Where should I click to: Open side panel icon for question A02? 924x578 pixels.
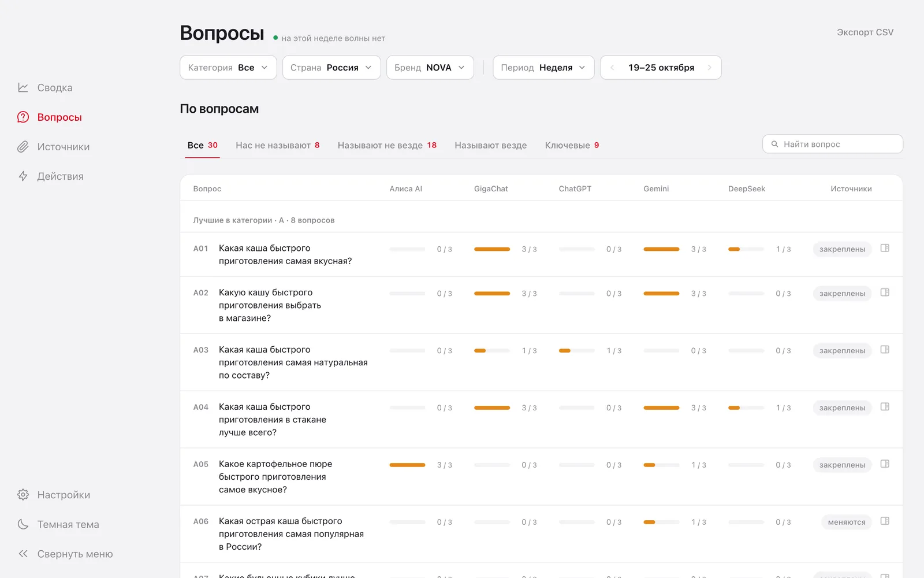pyautogui.click(x=885, y=292)
